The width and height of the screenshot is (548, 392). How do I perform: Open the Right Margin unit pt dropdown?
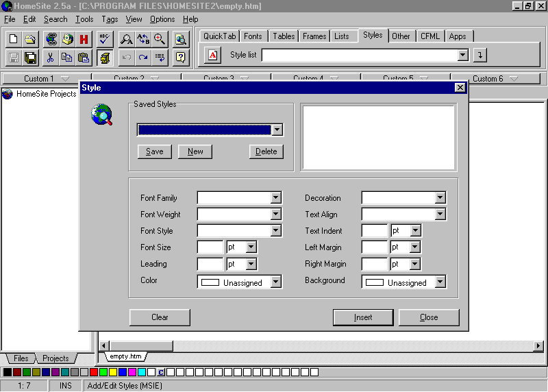[x=415, y=264]
